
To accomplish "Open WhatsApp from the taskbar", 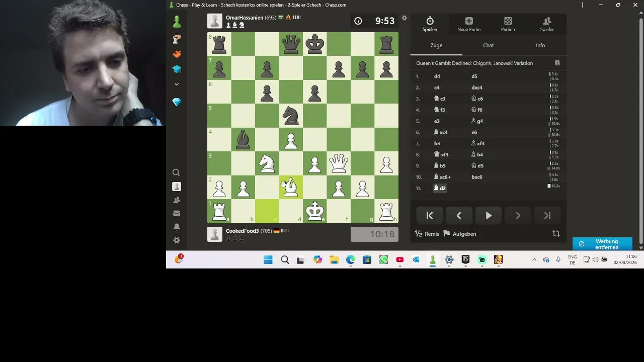I will tap(383, 260).
